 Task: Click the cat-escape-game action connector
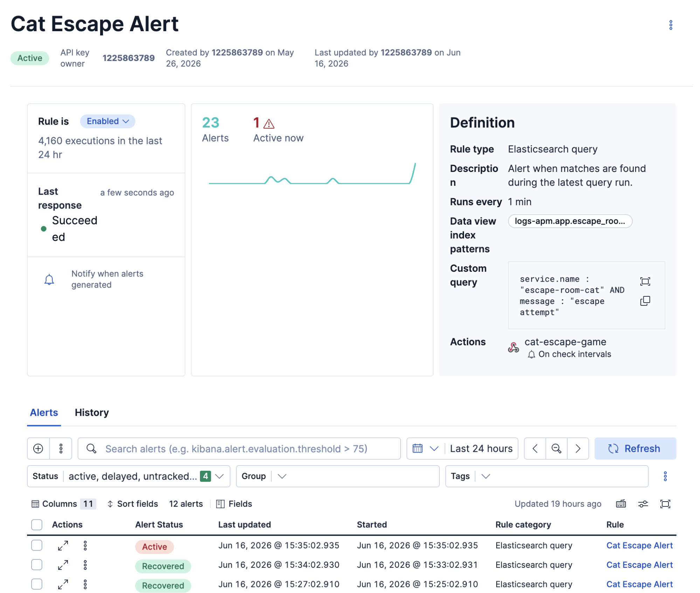(565, 342)
